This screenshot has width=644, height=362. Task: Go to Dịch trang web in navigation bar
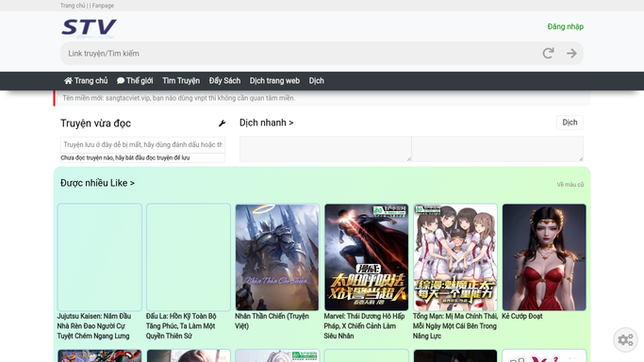pyautogui.click(x=274, y=81)
